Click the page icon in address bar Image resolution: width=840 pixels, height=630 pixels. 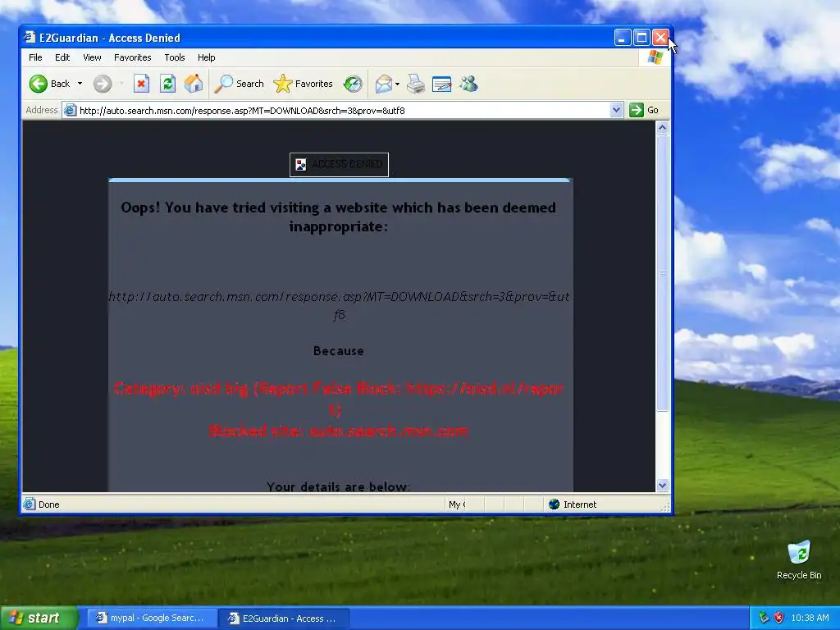(70, 111)
